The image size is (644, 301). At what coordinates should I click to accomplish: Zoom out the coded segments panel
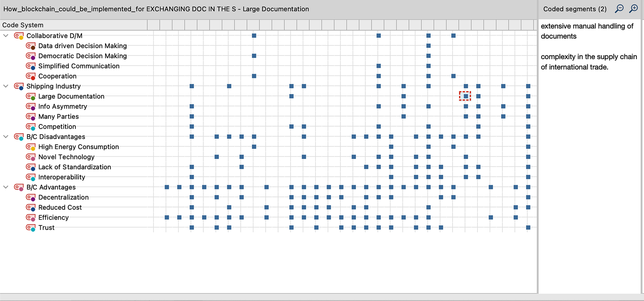[619, 9]
